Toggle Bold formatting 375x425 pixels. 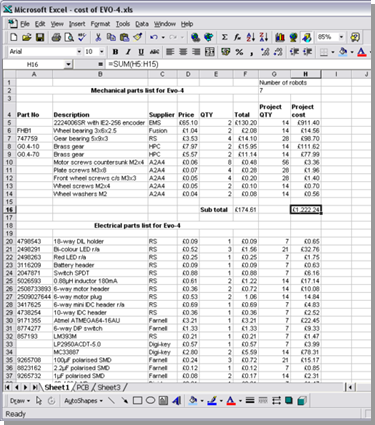point(115,52)
